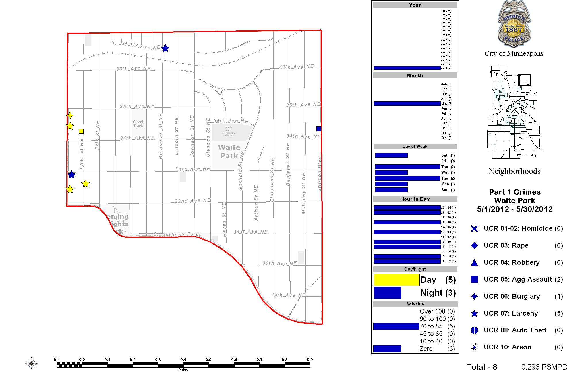Image resolution: width=588 pixels, height=373 pixels.
Task: Click the UCR 07 Larceny star icon
Action: click(474, 313)
